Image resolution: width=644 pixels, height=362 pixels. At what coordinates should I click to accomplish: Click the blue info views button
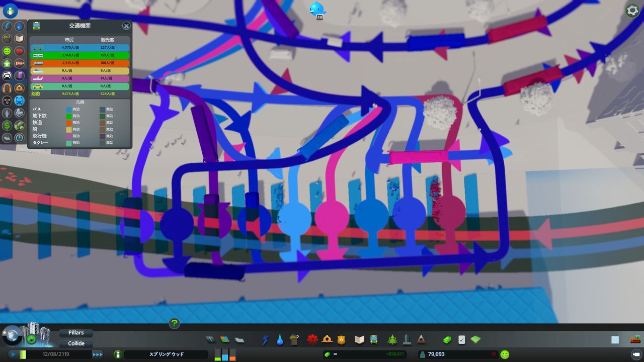point(10,11)
